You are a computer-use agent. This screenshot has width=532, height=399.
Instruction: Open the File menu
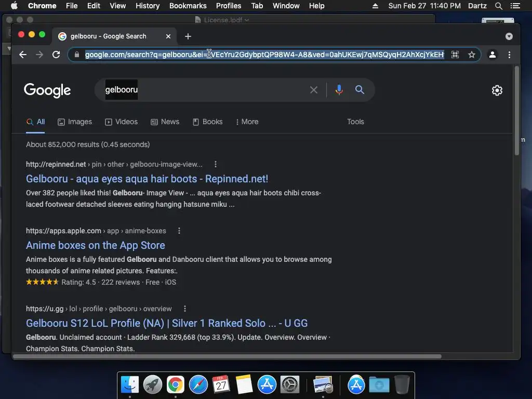pyautogui.click(x=72, y=6)
